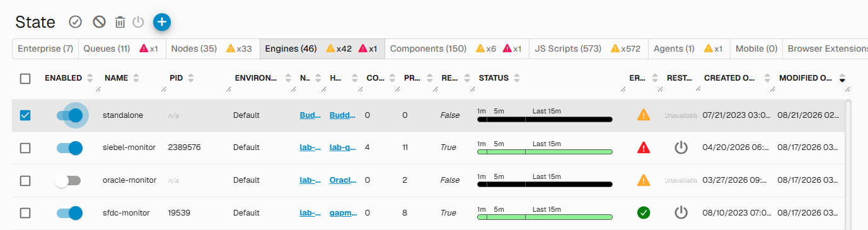This screenshot has height=230, width=868.
Task: Restart siebel-monitor with its power icon
Action: pyautogui.click(x=681, y=147)
